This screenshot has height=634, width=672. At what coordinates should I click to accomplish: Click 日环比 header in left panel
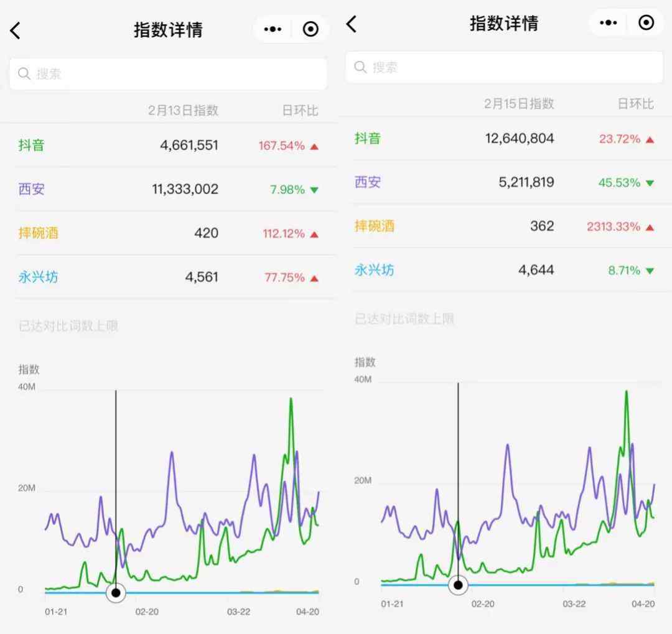[300, 110]
